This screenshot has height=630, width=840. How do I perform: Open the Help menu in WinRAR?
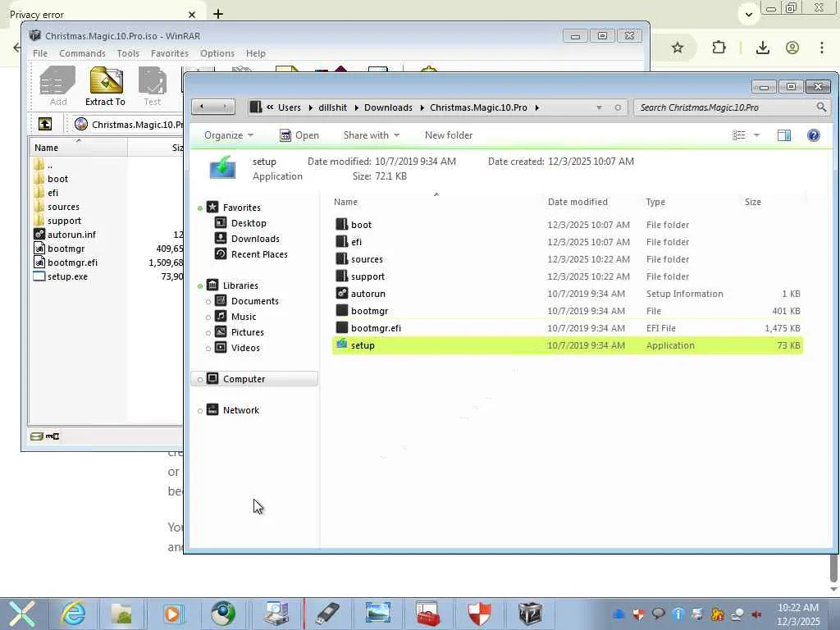[256, 53]
